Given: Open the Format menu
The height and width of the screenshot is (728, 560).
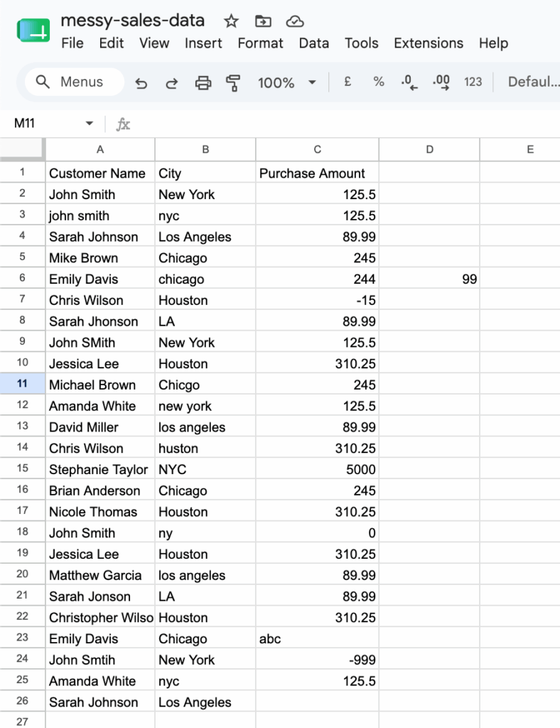Looking at the screenshot, I should [x=260, y=43].
